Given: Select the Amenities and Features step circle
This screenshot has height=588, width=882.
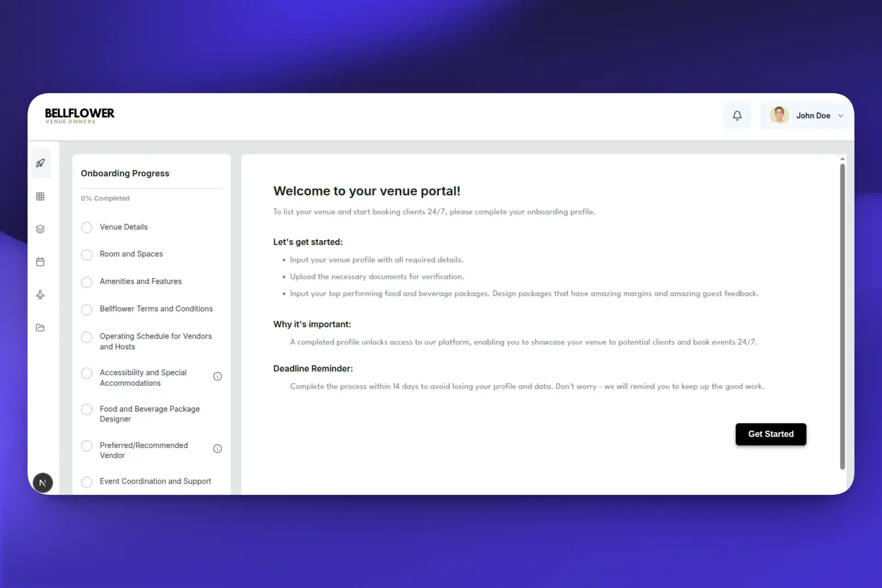Looking at the screenshot, I should 87,282.
